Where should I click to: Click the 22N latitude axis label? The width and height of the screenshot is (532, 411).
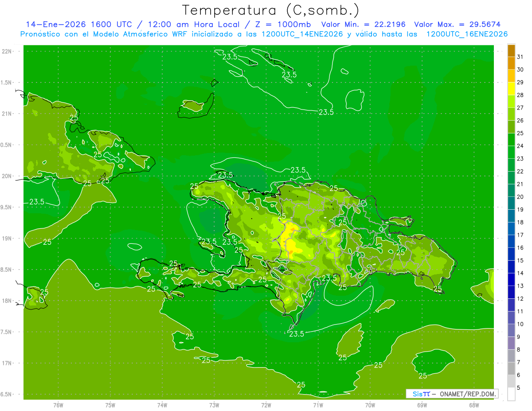coord(7,51)
